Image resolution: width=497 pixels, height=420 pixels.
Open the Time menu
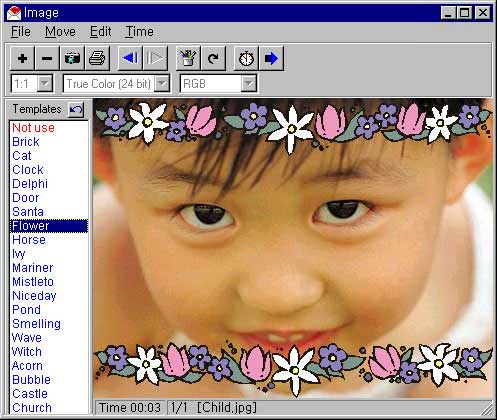click(139, 32)
